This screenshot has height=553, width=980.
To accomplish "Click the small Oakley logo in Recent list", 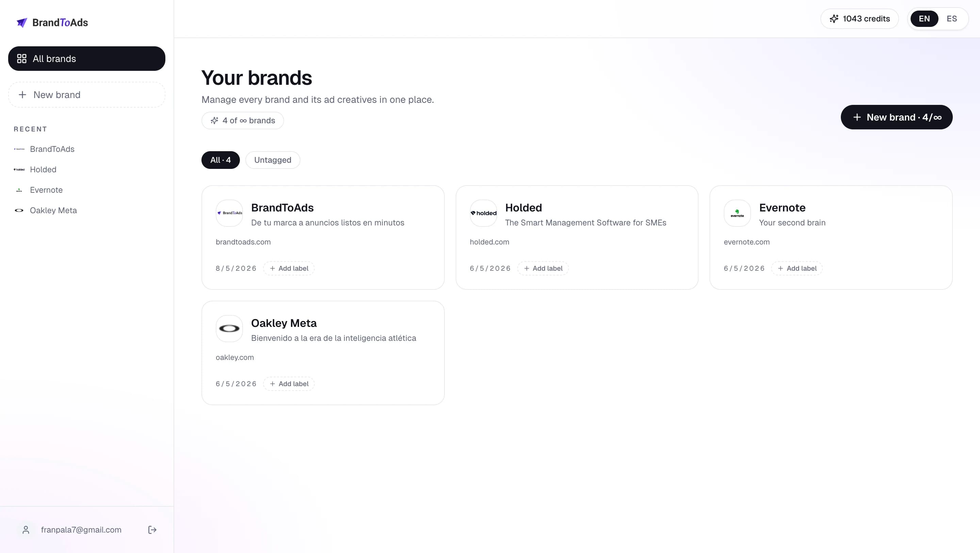I will click(19, 210).
